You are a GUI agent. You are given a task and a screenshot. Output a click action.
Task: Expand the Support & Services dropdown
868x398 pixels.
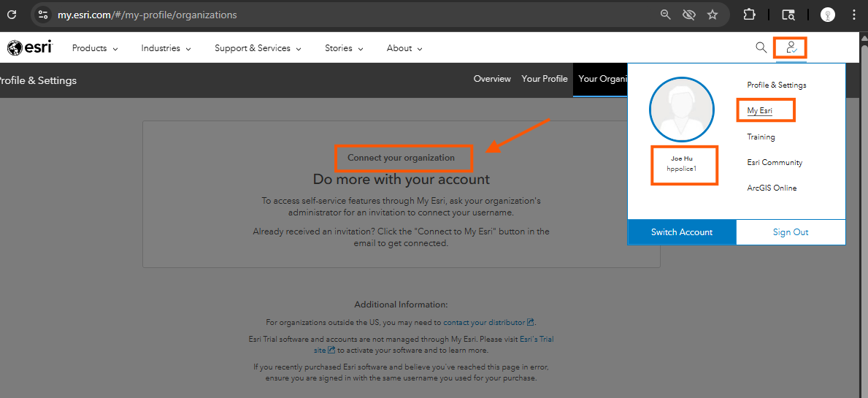click(x=258, y=48)
